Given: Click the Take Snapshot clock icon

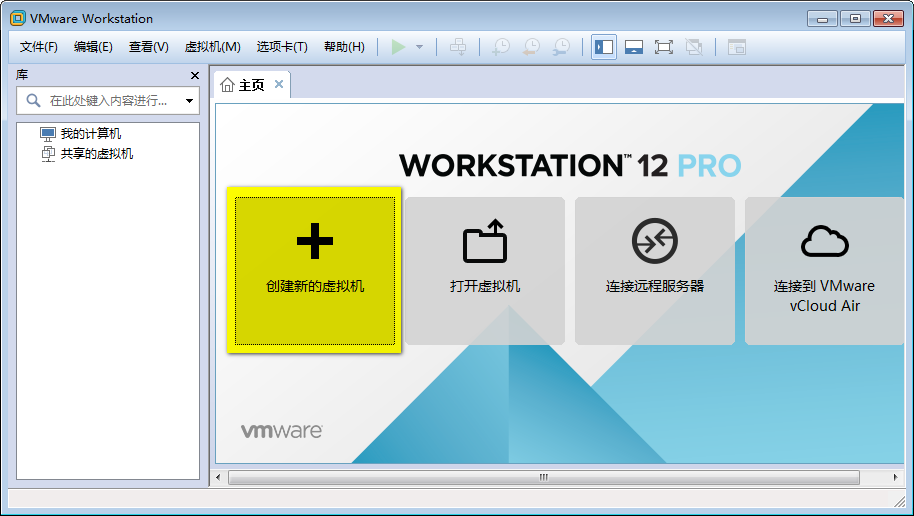Looking at the screenshot, I should click(x=501, y=47).
